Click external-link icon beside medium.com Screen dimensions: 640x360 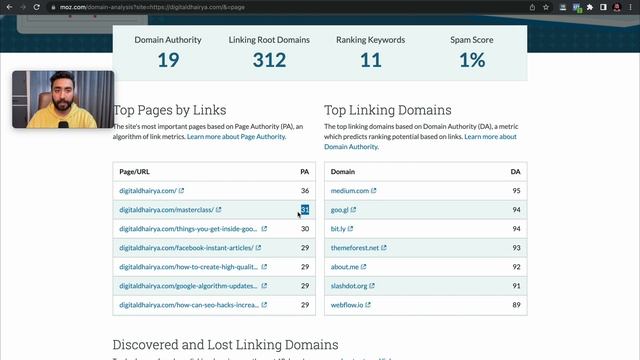(x=373, y=190)
